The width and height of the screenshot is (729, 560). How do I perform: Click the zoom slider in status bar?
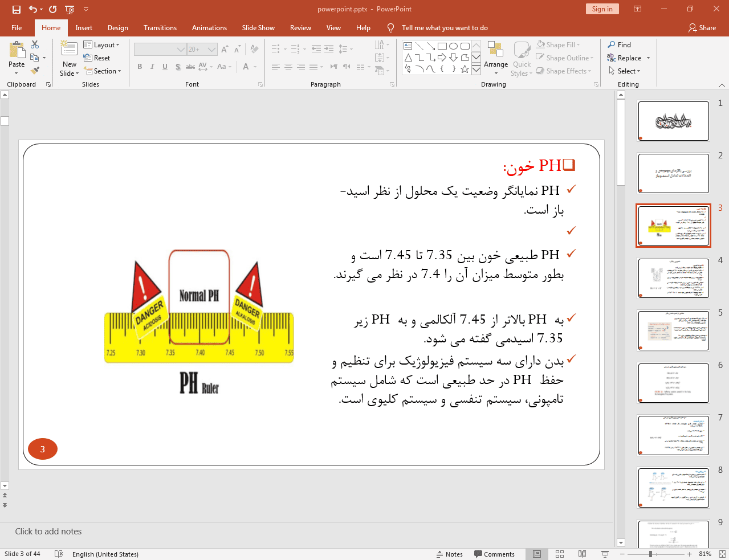[650, 554]
